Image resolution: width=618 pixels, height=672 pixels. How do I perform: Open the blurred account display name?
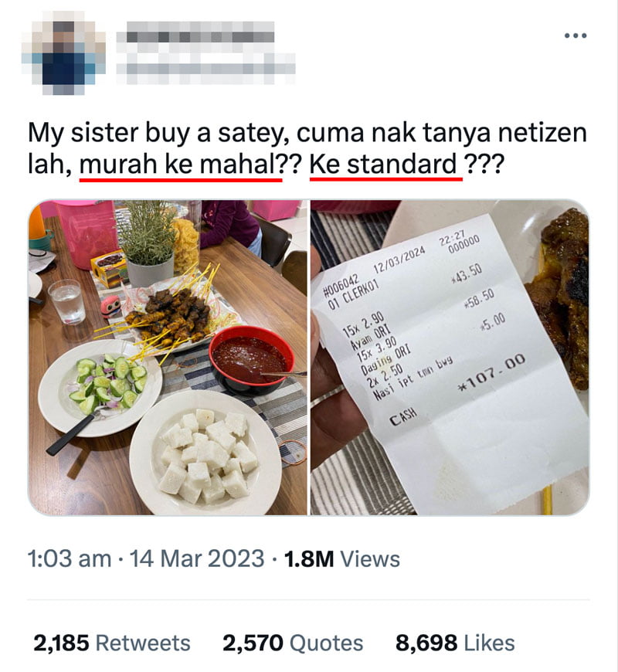point(195,32)
